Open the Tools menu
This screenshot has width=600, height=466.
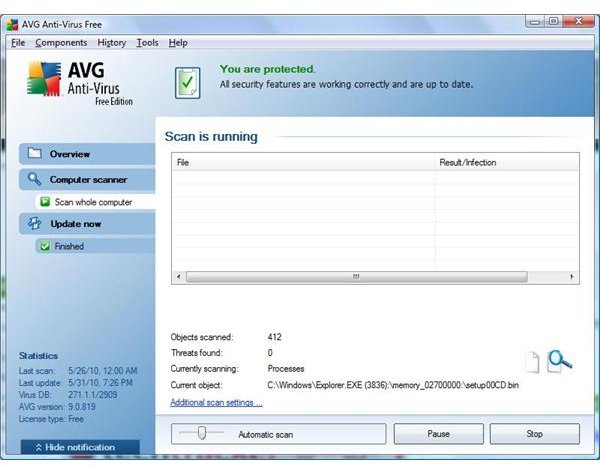147,42
